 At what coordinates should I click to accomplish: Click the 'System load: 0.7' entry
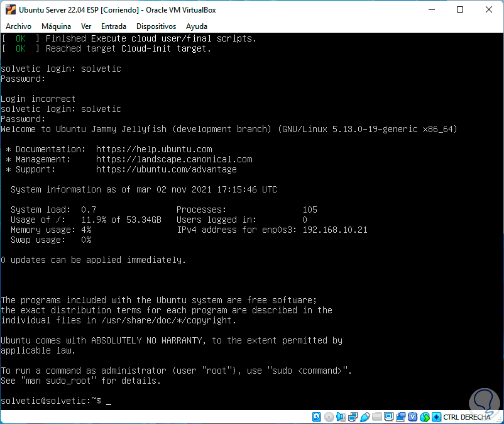(x=53, y=209)
